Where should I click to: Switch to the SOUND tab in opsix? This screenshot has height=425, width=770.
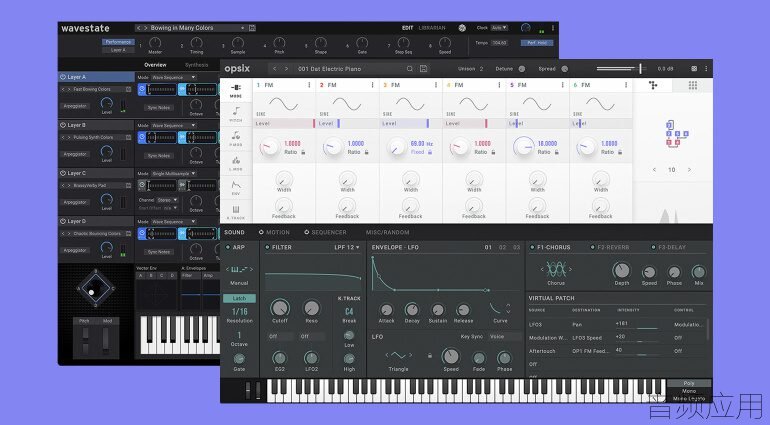point(234,232)
